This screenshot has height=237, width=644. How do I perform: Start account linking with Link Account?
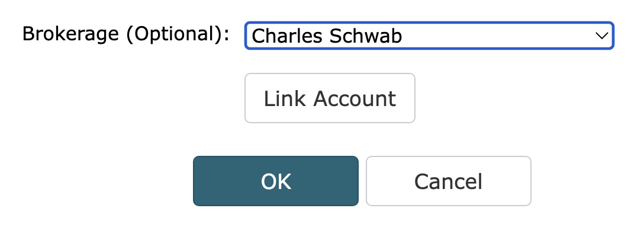pyautogui.click(x=330, y=98)
